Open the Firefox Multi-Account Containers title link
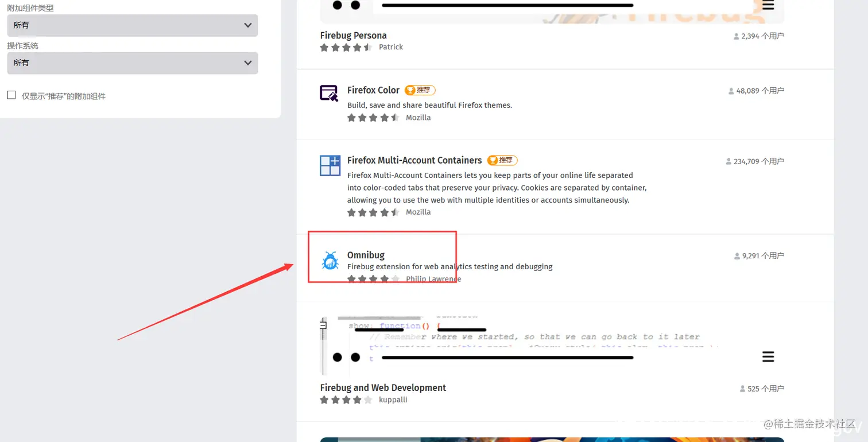Viewport: 868px width, 442px height. click(x=414, y=160)
